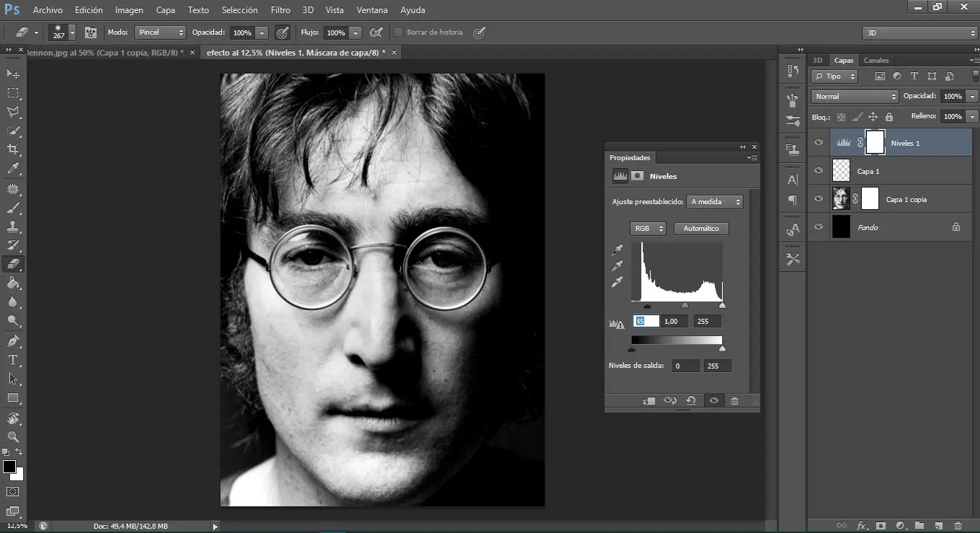Screen dimensions: 980x533
Task: Toggle visibility of Fondo layer
Action: [x=818, y=227]
